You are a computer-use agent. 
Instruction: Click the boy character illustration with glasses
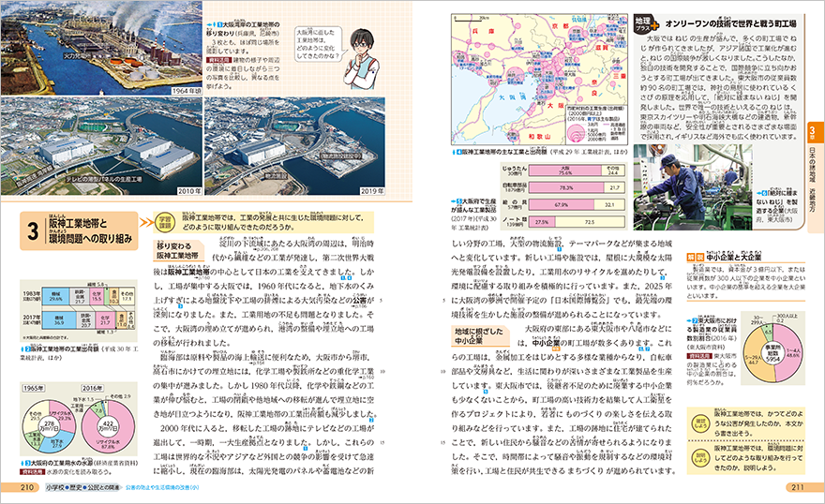[363, 59]
